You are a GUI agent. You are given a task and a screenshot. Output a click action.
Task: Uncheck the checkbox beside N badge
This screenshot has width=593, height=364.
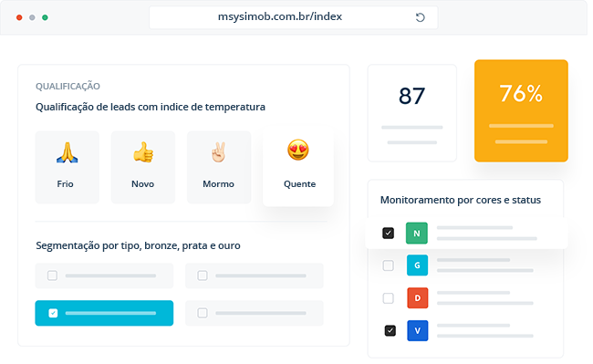388,234
